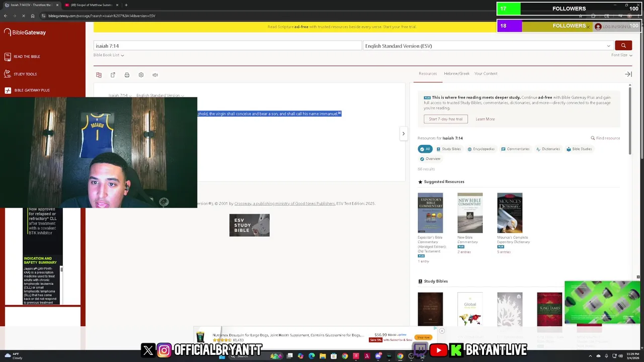Play audio Bible speaker icon
Viewport: 644px width, 362px height.
pyautogui.click(x=155, y=75)
